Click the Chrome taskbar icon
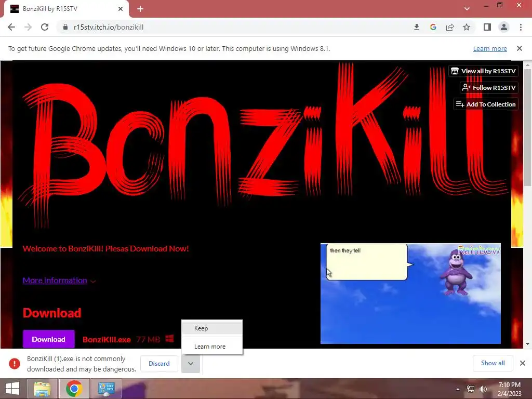532x399 pixels. pyautogui.click(x=74, y=389)
